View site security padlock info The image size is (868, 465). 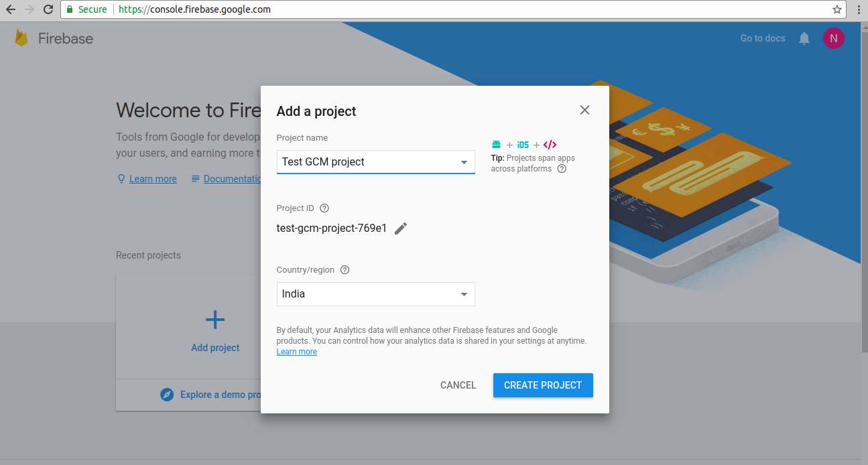point(70,9)
